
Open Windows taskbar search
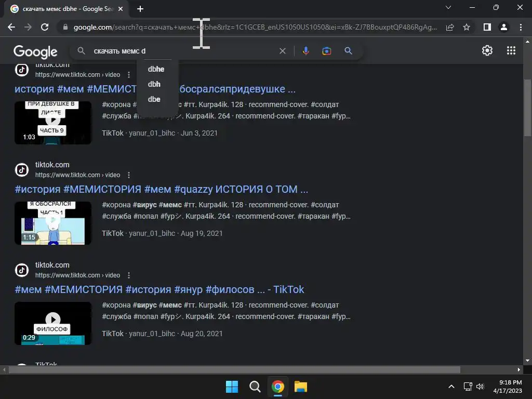(x=255, y=387)
